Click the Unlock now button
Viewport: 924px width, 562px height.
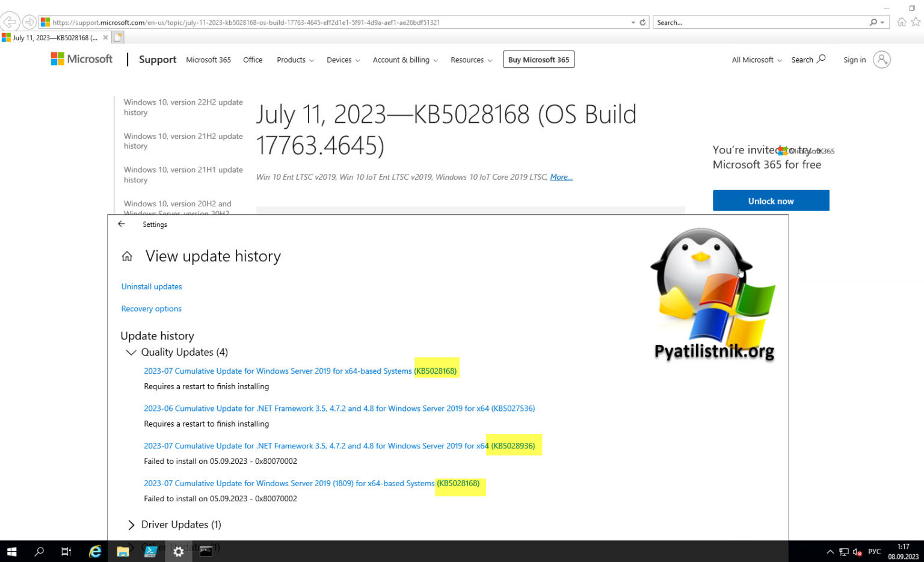[x=771, y=201]
